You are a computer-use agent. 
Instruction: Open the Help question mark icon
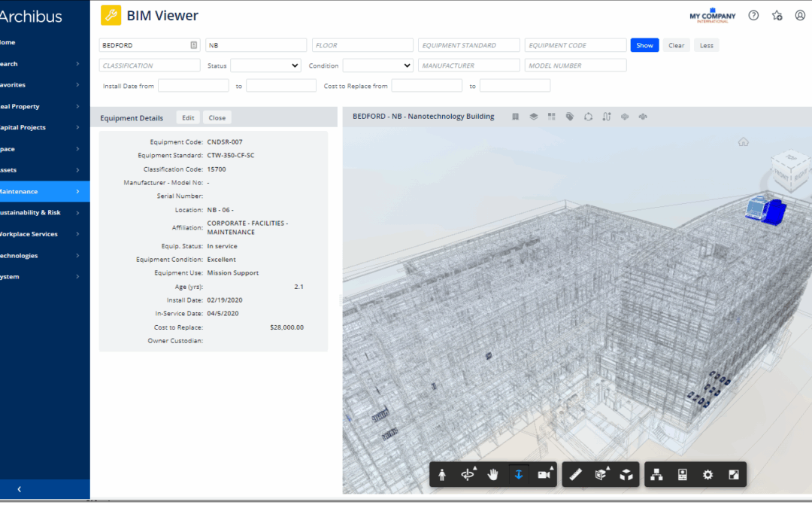pos(753,16)
